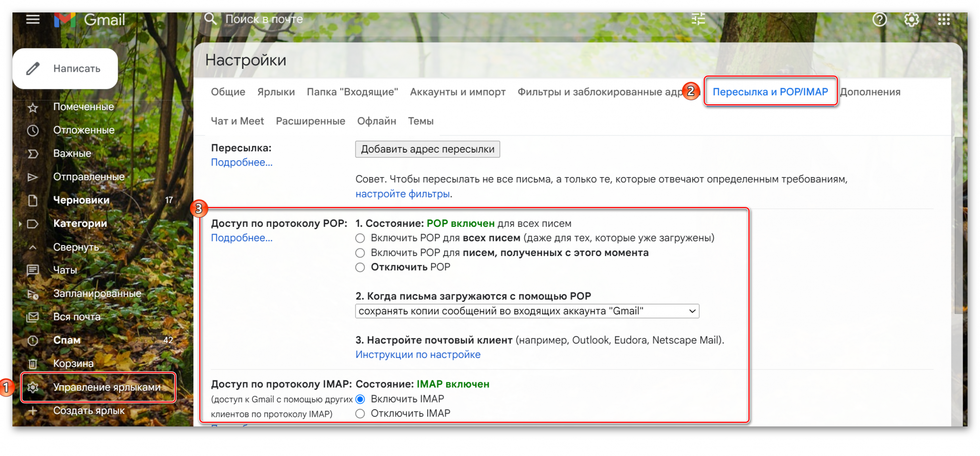Open search options filter icon
Image resolution: width=980 pixels, height=456 pixels.
(x=698, y=19)
